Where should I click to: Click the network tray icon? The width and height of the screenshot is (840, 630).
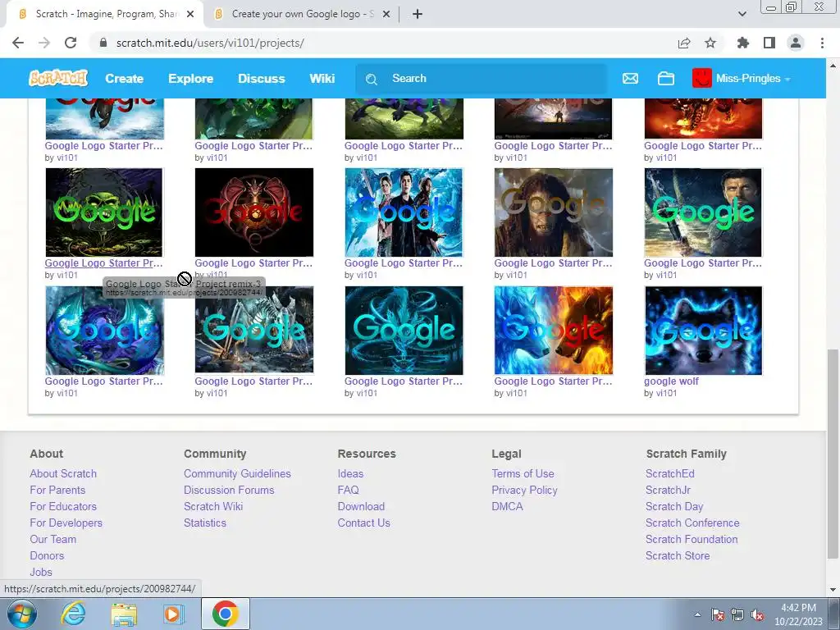click(737, 614)
